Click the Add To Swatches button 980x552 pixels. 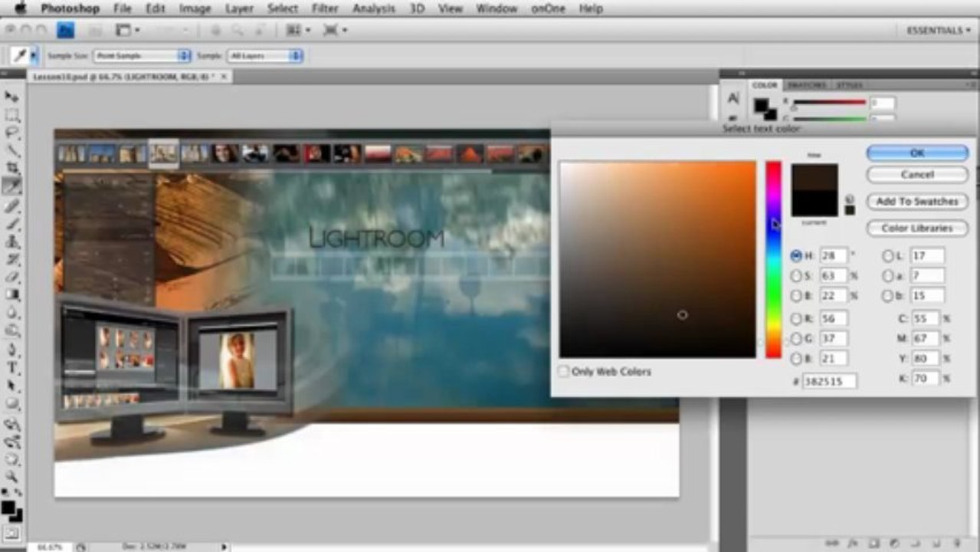[917, 201]
